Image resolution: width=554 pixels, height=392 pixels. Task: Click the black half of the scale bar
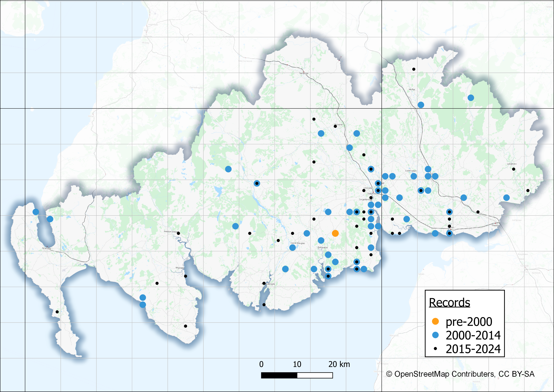click(279, 375)
